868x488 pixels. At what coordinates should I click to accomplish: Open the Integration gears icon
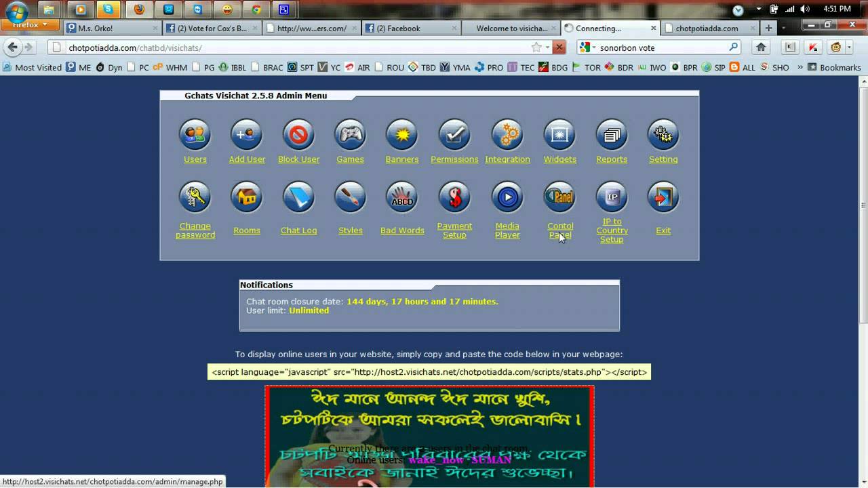coord(507,134)
